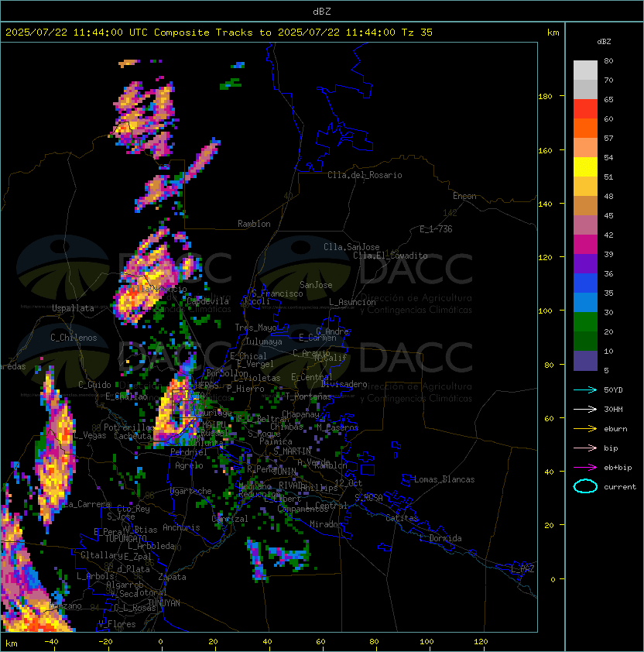Click the Uspallata map label

coord(73,308)
